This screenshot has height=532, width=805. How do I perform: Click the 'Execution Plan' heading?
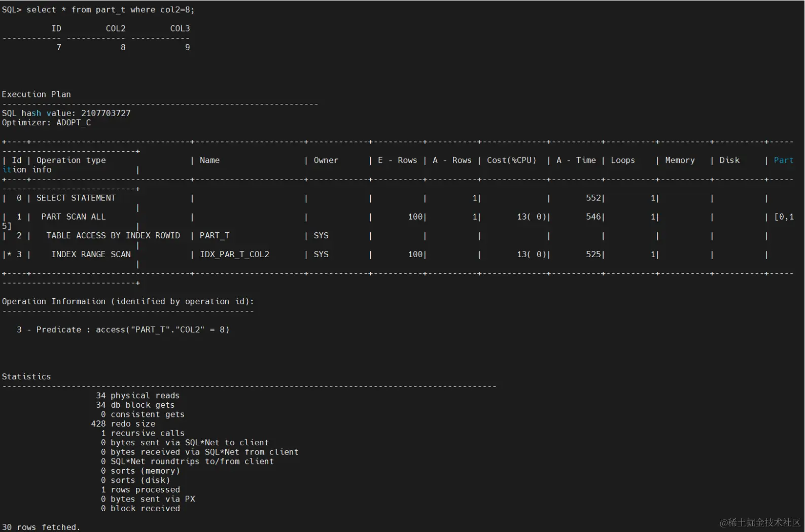[x=37, y=94]
